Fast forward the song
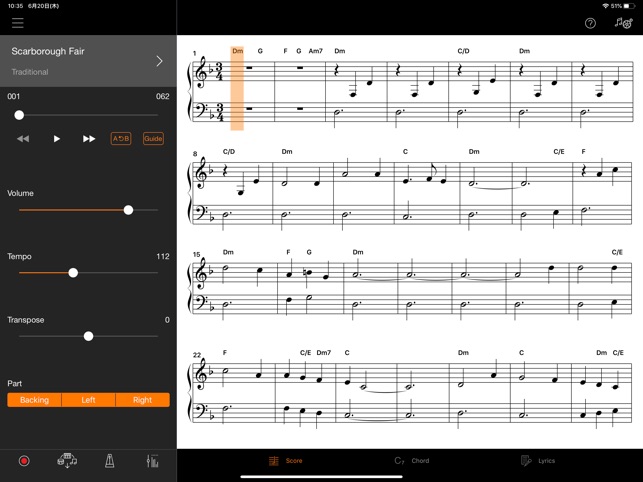643x482 pixels. (x=89, y=139)
